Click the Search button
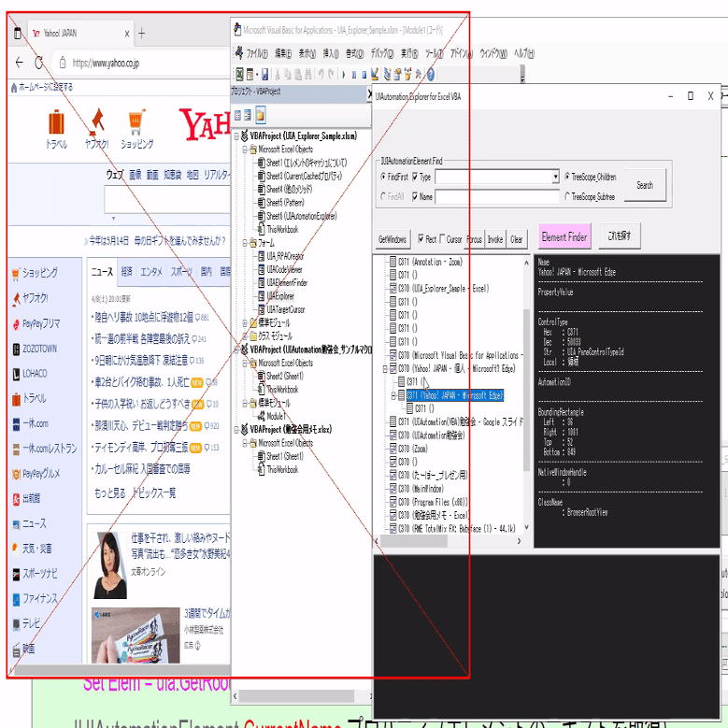 (x=645, y=185)
